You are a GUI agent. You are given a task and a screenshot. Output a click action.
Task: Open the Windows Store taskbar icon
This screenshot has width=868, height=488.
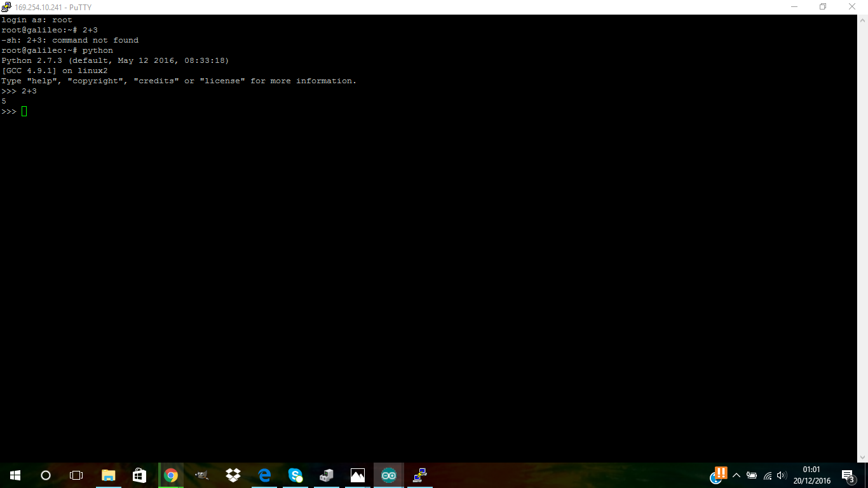[x=140, y=475]
